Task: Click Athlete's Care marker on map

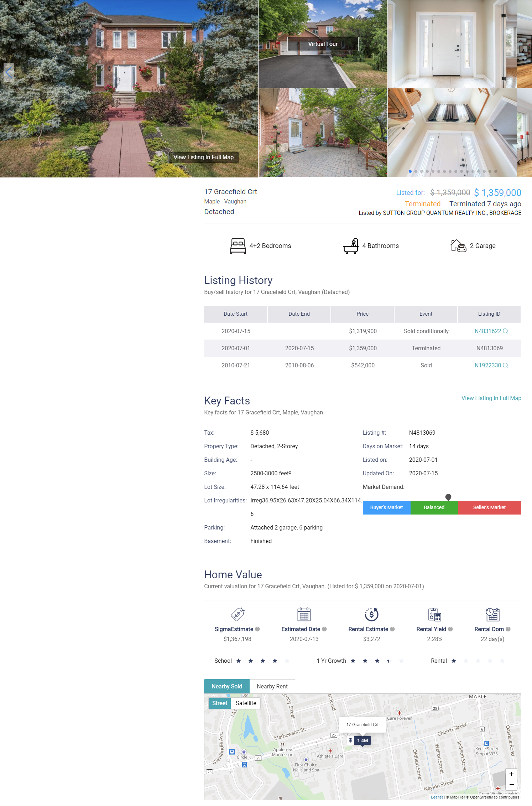Action: (x=330, y=751)
